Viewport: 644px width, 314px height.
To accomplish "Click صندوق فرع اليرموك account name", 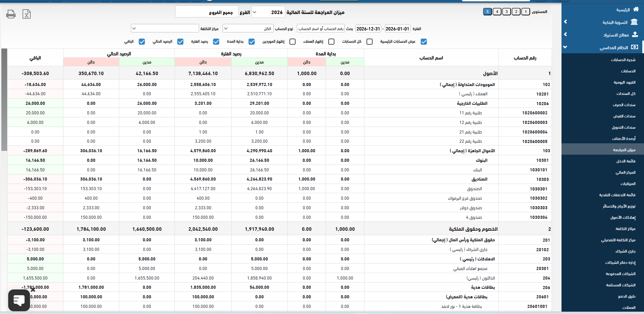I will pos(465,198).
